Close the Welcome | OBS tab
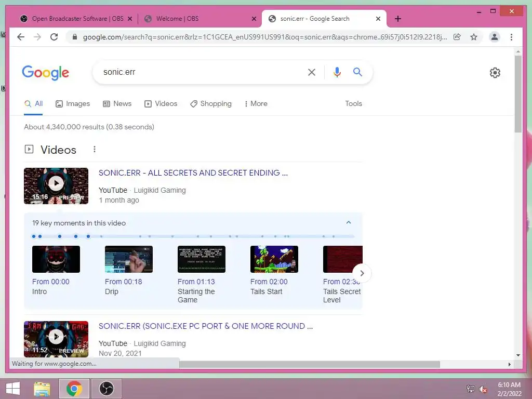This screenshot has width=532, height=399. coord(254,19)
